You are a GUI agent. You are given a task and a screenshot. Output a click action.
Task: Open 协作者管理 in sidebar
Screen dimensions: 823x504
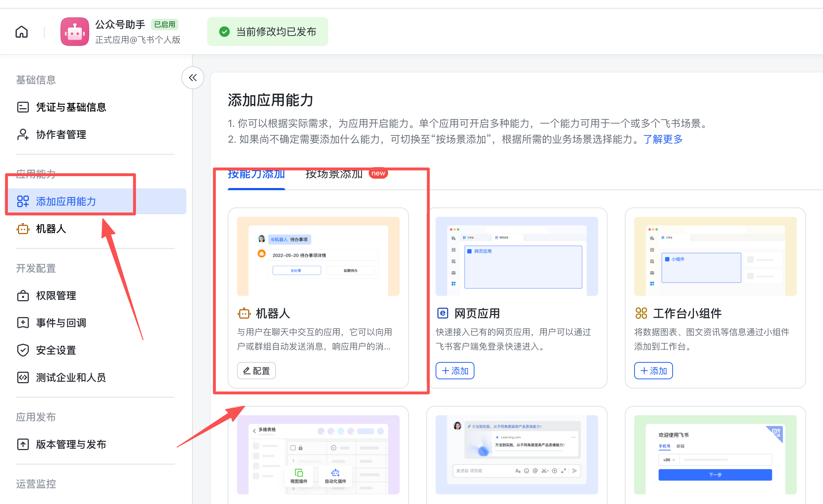click(61, 134)
